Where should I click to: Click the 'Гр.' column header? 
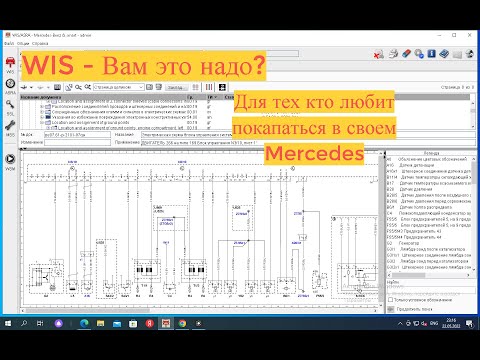click(x=196, y=97)
